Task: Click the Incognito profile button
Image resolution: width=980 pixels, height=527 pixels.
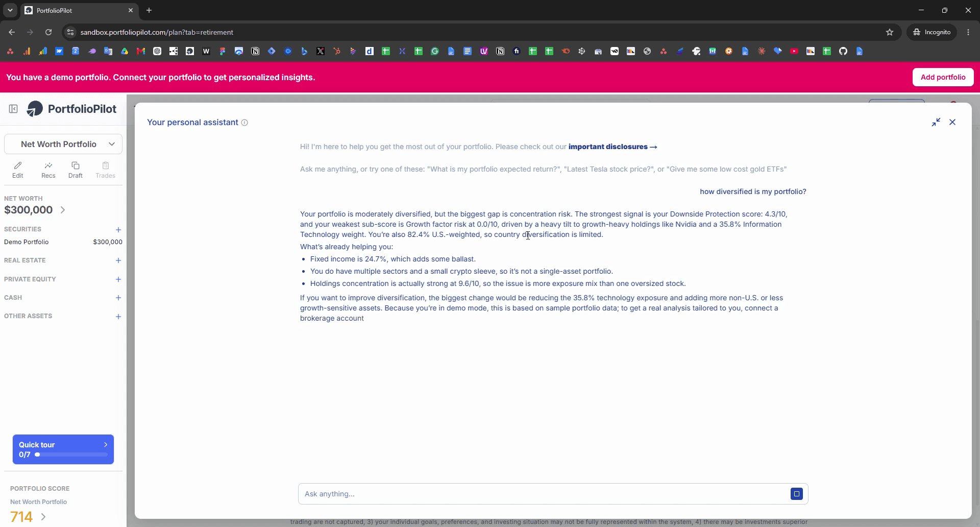Action: click(932, 32)
